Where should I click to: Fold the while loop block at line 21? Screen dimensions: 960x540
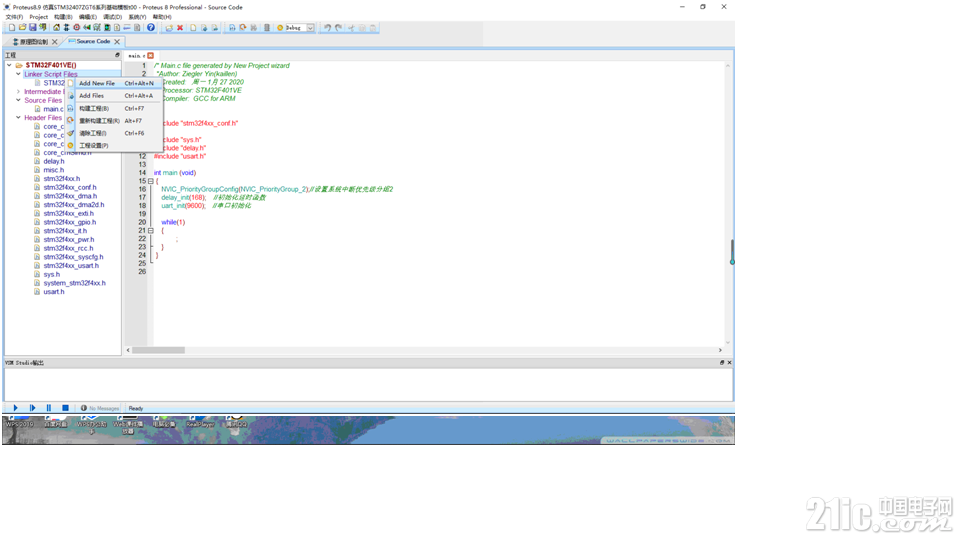click(151, 231)
